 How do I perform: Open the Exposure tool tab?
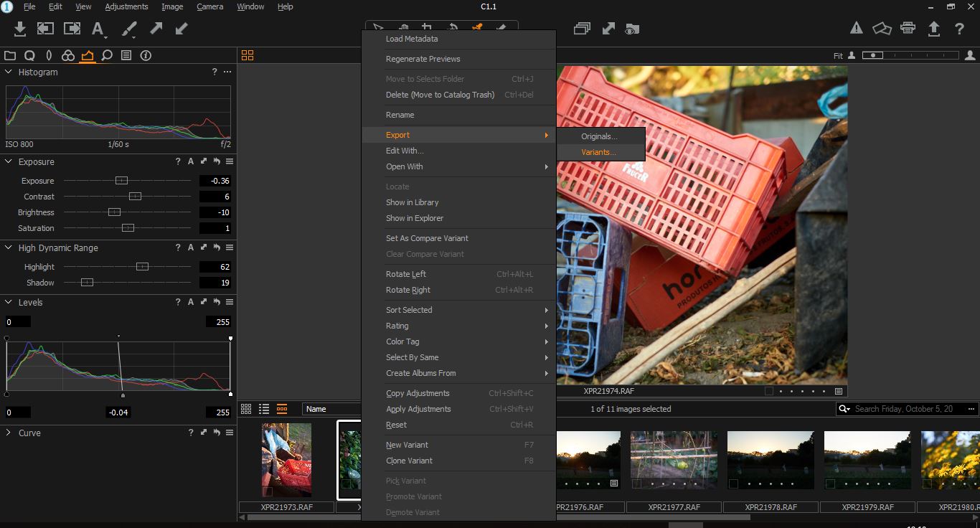click(x=88, y=55)
